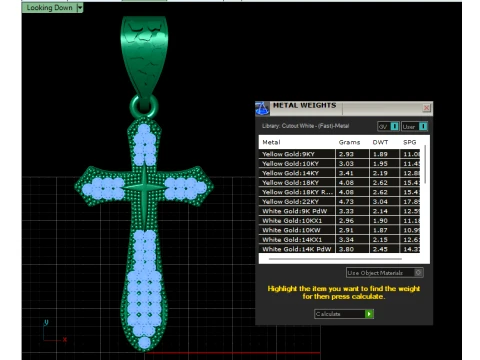Image resolution: width=480 pixels, height=360 pixels.
Task: Click the 1.89 DWT cell
Action: [x=384, y=154]
